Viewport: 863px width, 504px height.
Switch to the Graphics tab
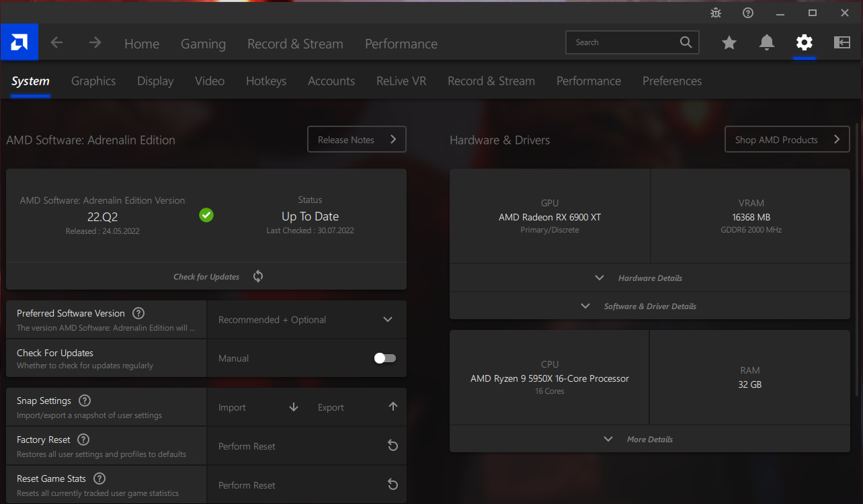93,81
